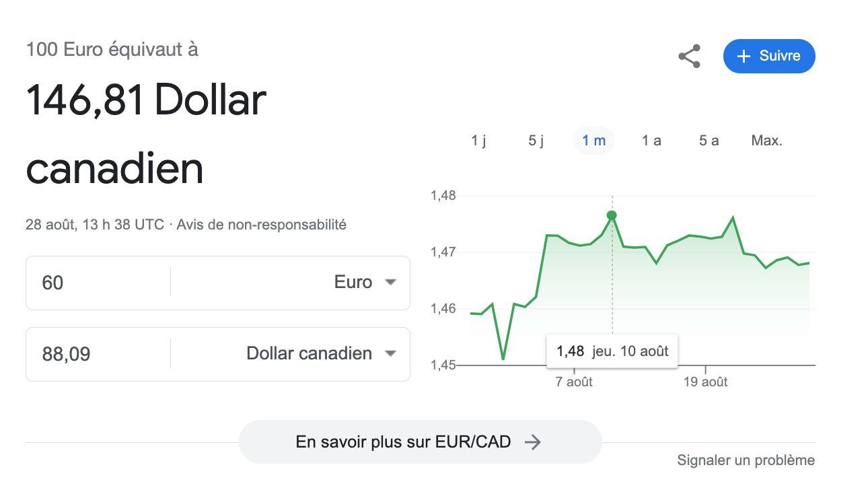Open the Dollar canadien dropdown arrow
868x494 pixels.
pos(390,353)
